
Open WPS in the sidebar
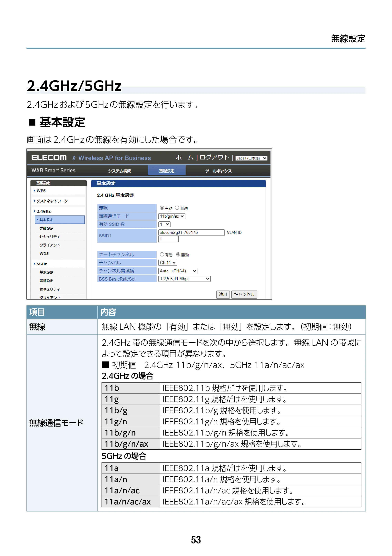pyautogui.click(x=41, y=191)
